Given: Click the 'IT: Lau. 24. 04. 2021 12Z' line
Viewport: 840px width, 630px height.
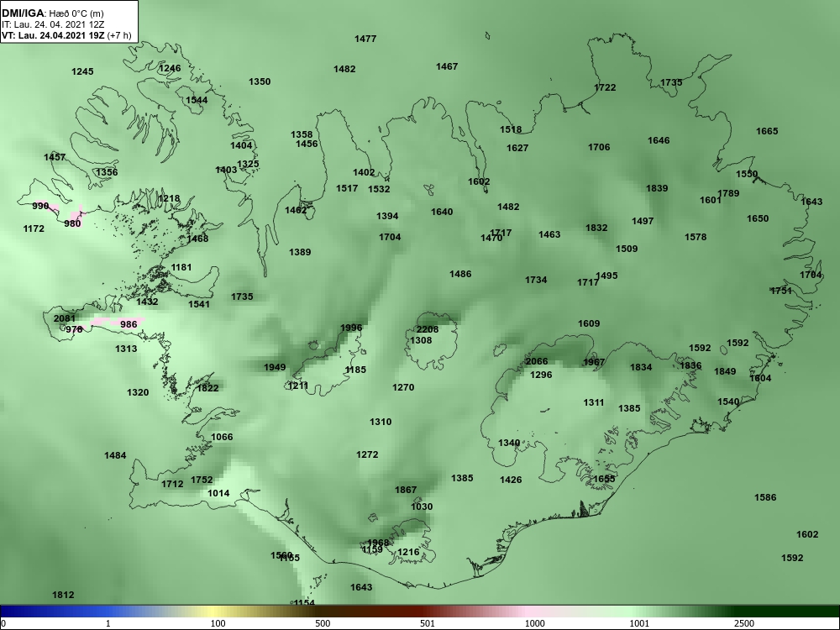Looking at the screenshot, I should [x=52, y=24].
